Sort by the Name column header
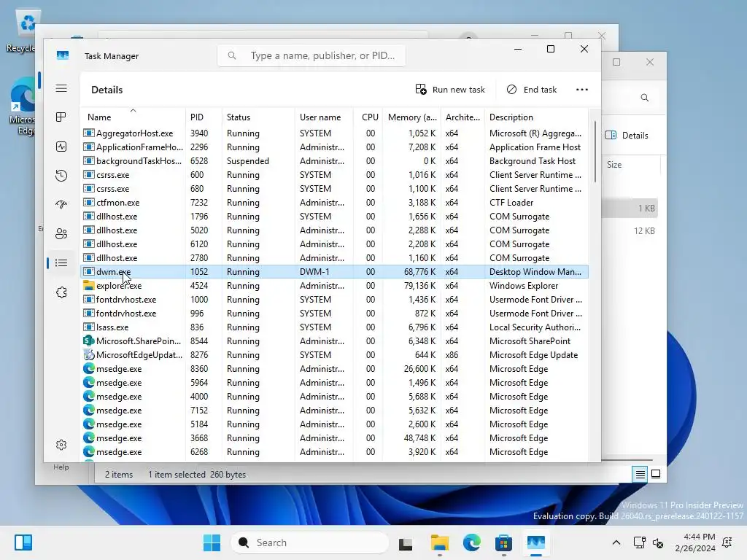This screenshot has width=747, height=560. pyautogui.click(x=133, y=117)
